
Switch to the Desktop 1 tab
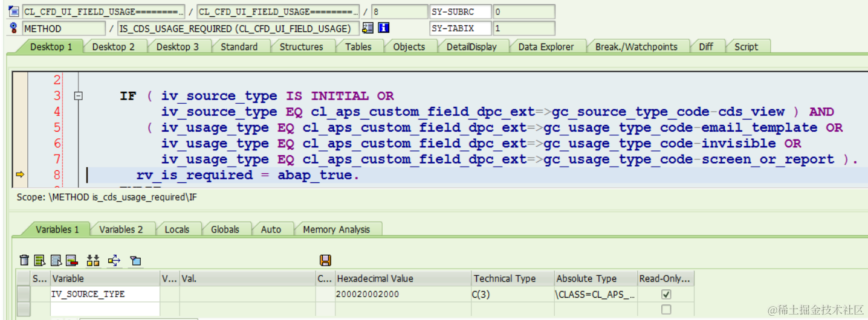tap(51, 46)
